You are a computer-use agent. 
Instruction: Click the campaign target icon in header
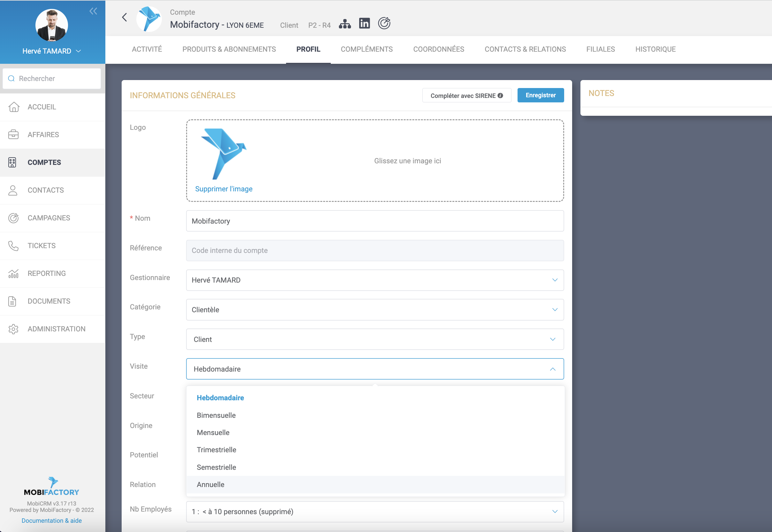[x=384, y=23]
